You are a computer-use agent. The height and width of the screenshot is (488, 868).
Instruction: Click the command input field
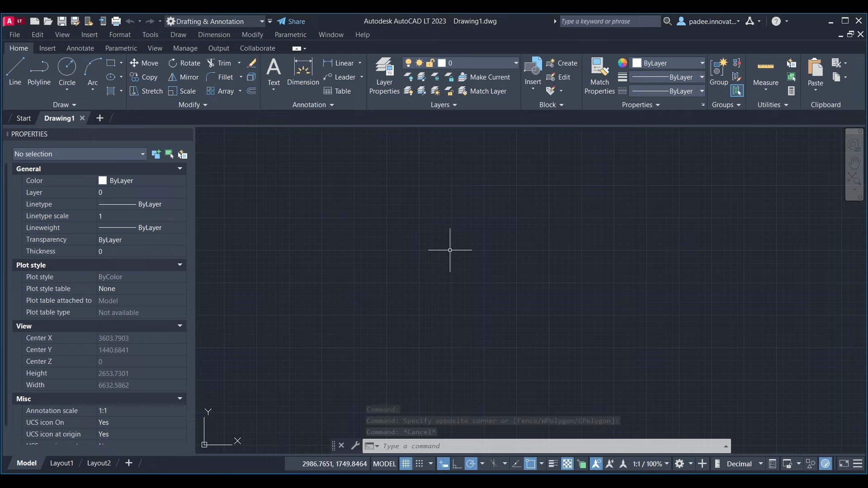click(547, 446)
